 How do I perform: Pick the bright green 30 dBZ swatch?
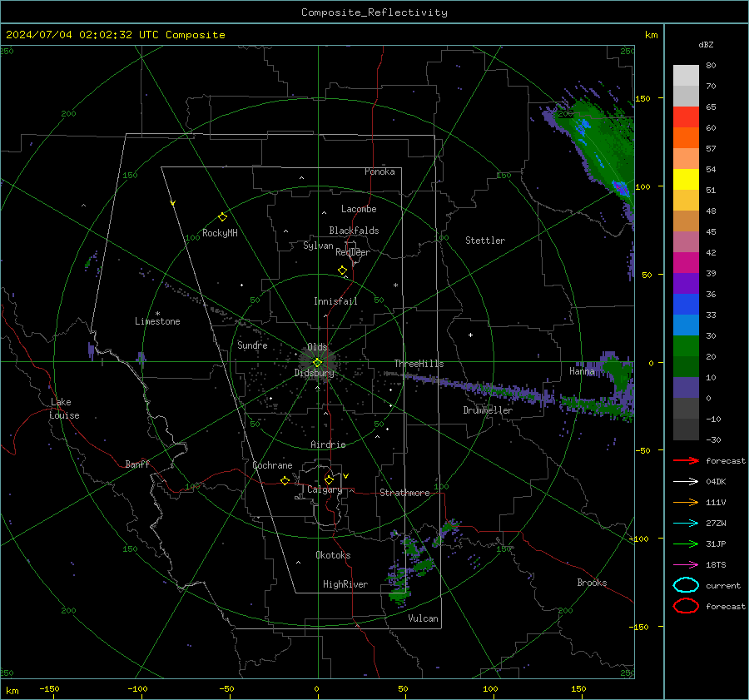pos(686,346)
